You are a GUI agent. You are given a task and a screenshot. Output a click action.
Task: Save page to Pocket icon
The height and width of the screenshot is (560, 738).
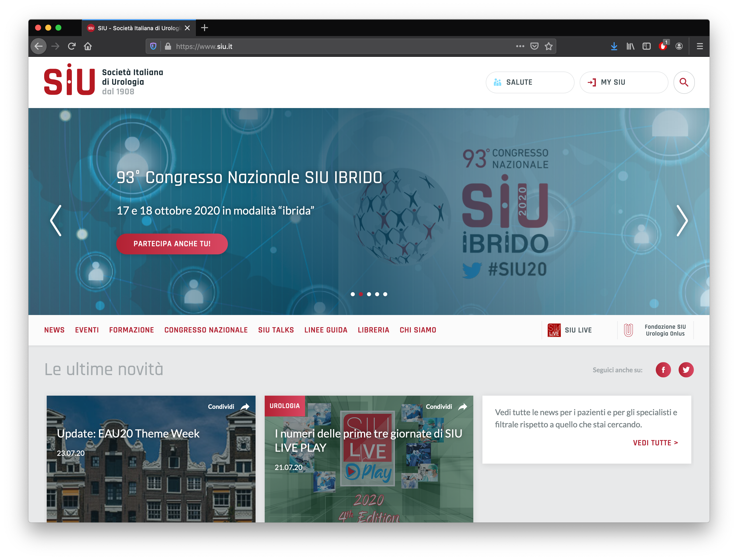[x=534, y=46]
